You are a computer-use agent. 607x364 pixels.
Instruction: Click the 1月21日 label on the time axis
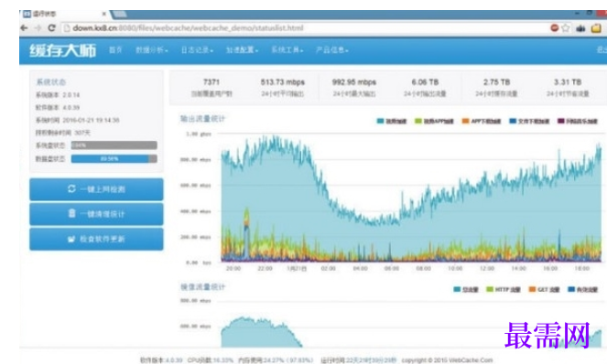297,269
